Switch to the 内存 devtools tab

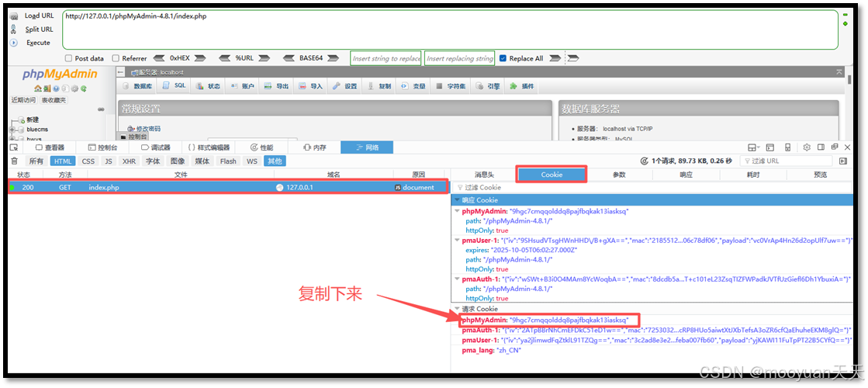tap(315, 147)
